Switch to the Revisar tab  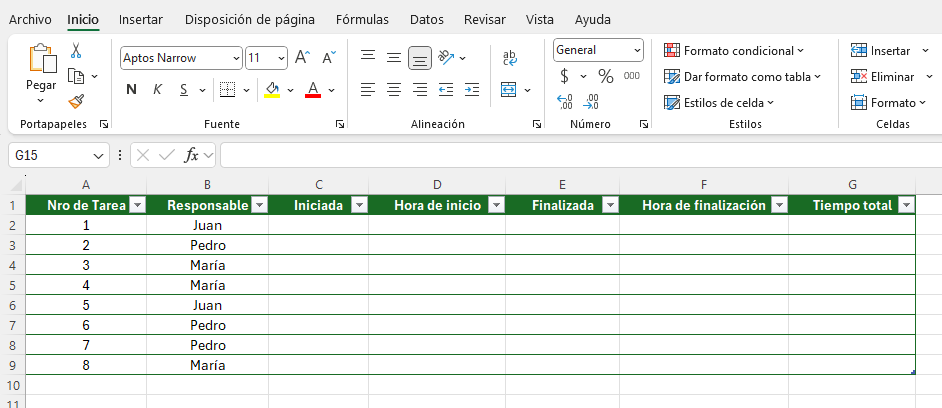485,19
